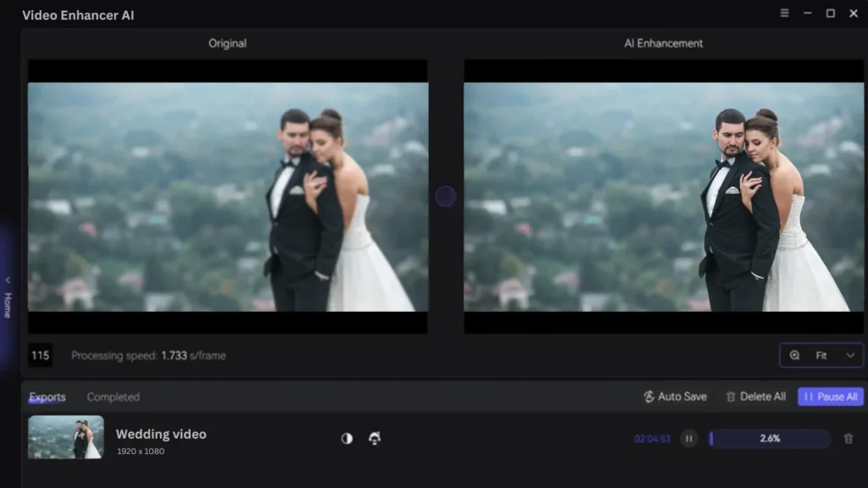Click the Auto Save circular-arrow icon
Image resolution: width=868 pixels, height=488 pixels.
click(x=648, y=396)
